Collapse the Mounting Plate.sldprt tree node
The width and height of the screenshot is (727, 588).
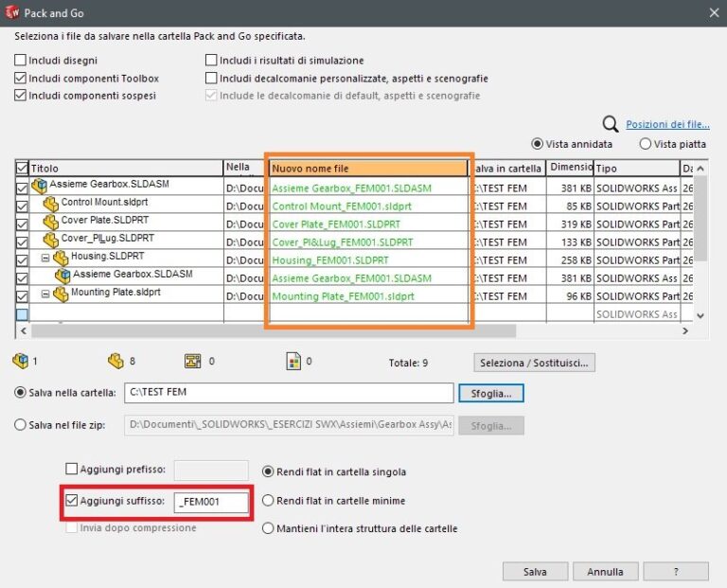(45, 294)
